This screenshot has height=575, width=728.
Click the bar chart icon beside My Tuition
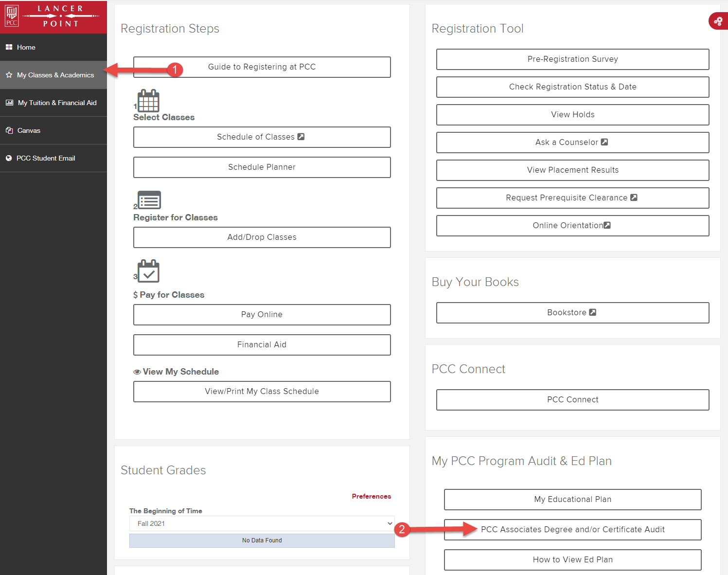pos(9,103)
